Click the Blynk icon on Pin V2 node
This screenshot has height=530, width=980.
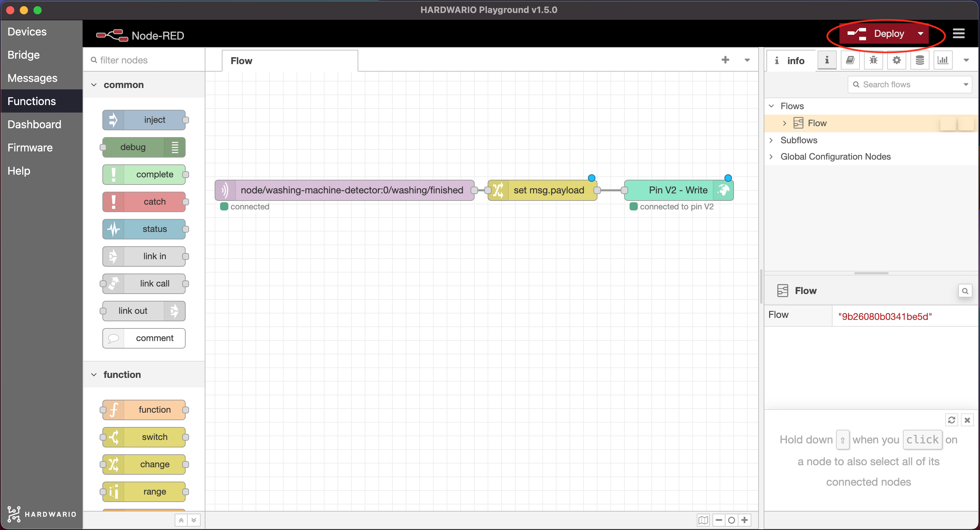(x=723, y=190)
